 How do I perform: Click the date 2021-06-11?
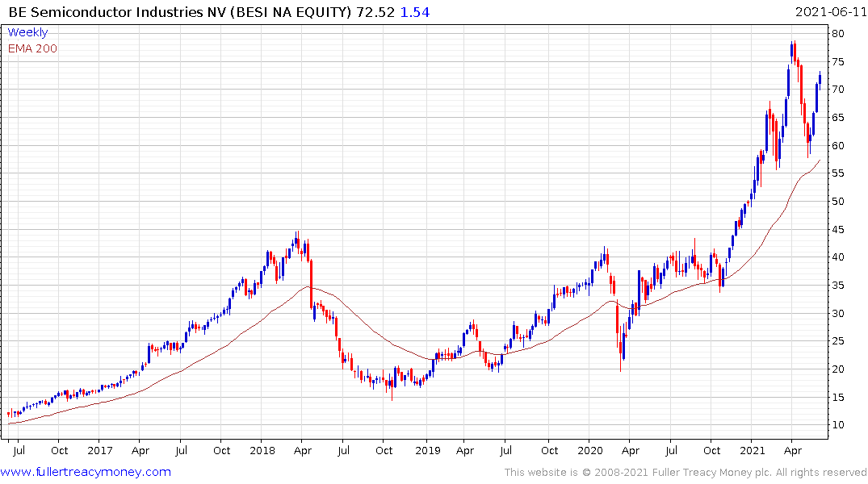(x=830, y=12)
